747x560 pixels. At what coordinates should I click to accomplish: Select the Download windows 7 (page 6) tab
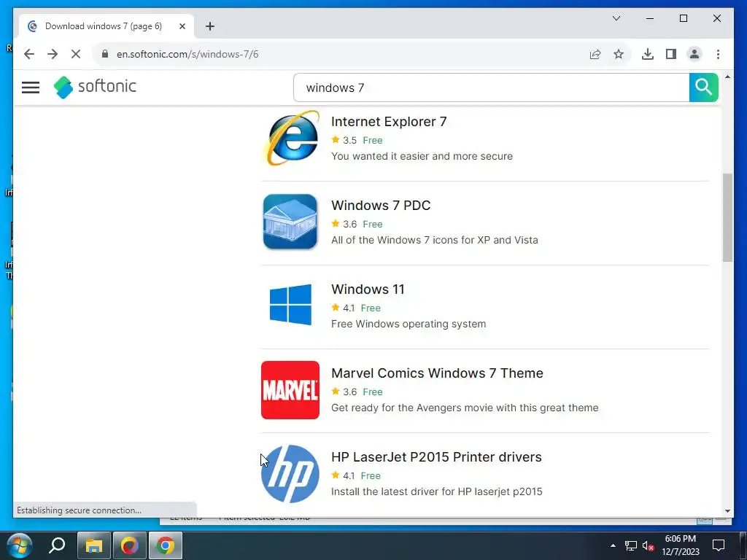(107, 26)
